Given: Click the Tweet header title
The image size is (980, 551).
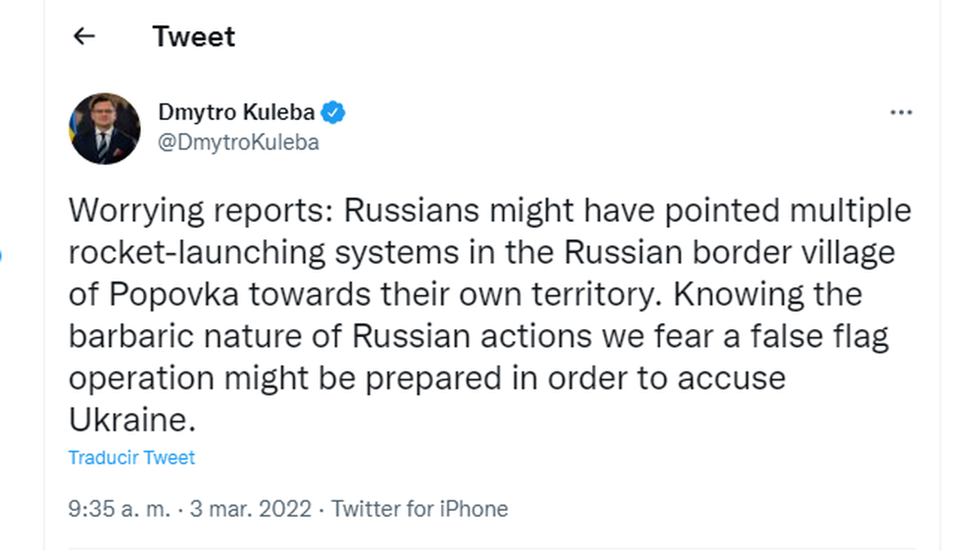Looking at the screenshot, I should (194, 37).
